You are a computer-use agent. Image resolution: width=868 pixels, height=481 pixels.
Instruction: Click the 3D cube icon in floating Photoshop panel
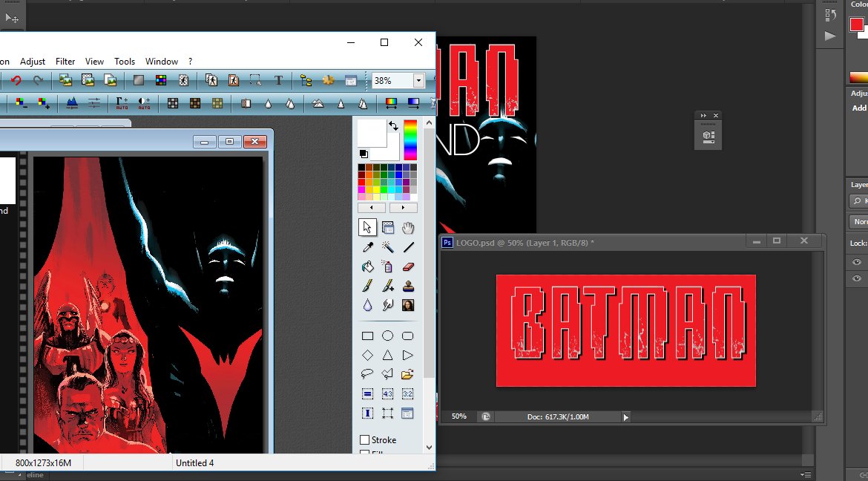(x=708, y=137)
